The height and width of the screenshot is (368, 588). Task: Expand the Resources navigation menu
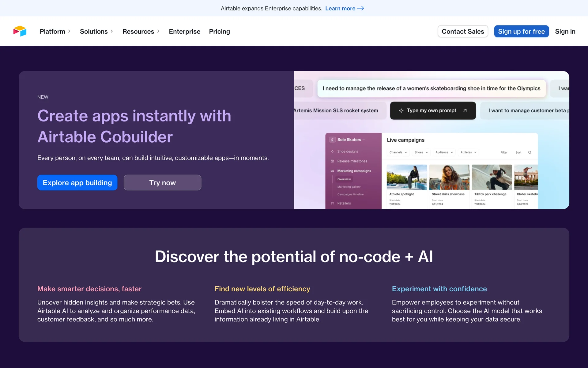pyautogui.click(x=141, y=32)
